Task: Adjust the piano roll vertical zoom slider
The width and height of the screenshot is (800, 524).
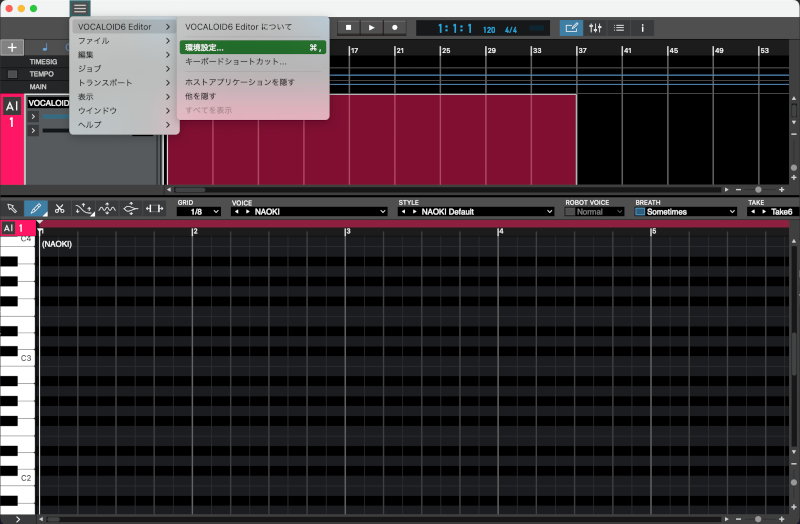Action: pos(793,483)
